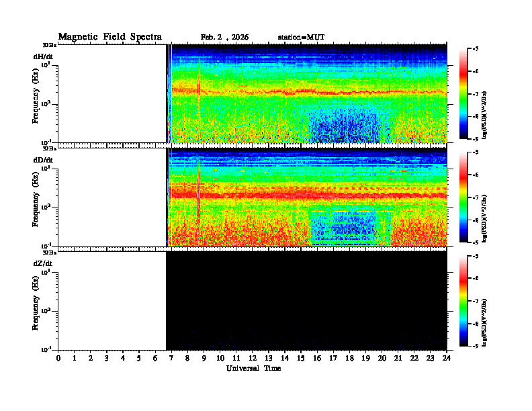Click the log PSD label beside dD/dt colorbar
532x411 pixels.
[484, 218]
